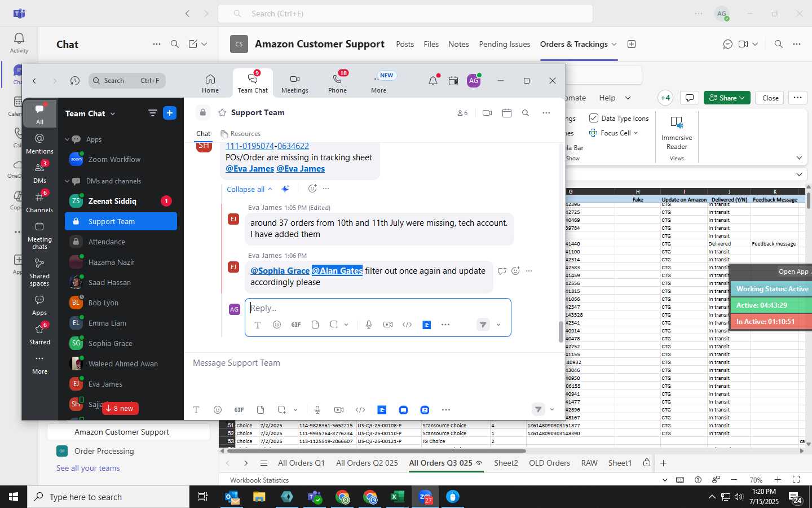Open Pending Issues tab in Teams

click(505, 44)
